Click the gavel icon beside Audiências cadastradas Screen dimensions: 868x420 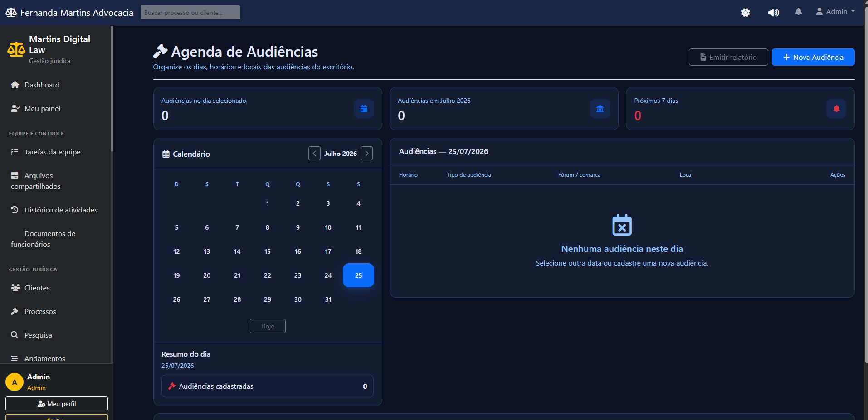pyautogui.click(x=172, y=386)
